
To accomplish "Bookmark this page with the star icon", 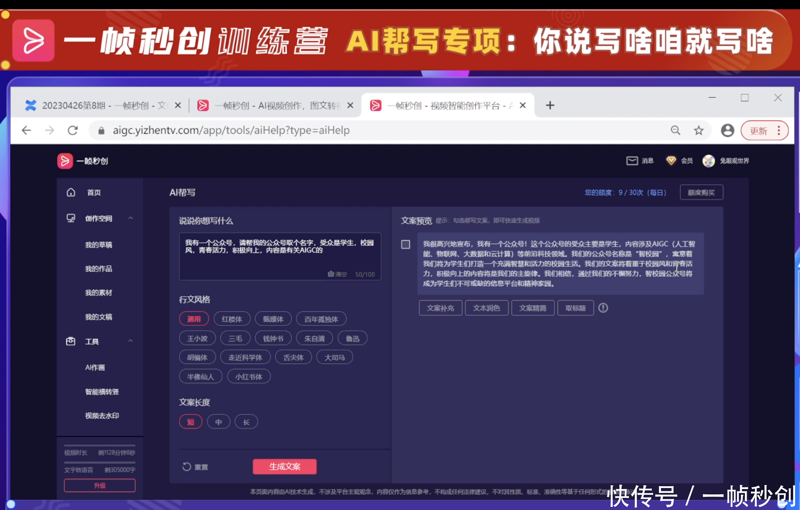I will click(x=699, y=131).
